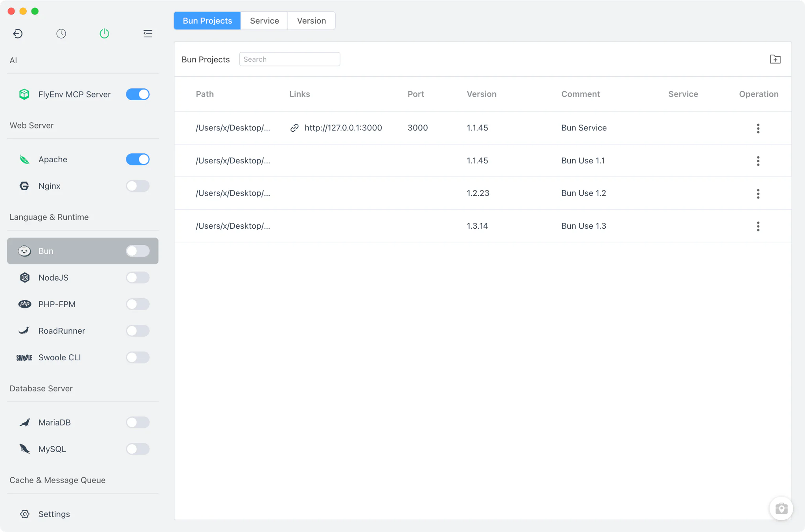Click the Swoole CLI logo icon
805x532 pixels.
tap(24, 358)
